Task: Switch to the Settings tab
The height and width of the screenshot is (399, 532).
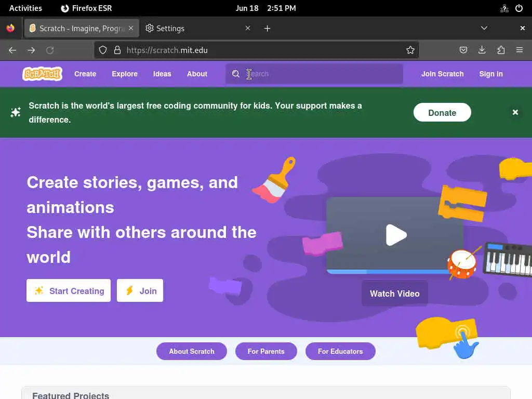Action: pyautogui.click(x=198, y=28)
